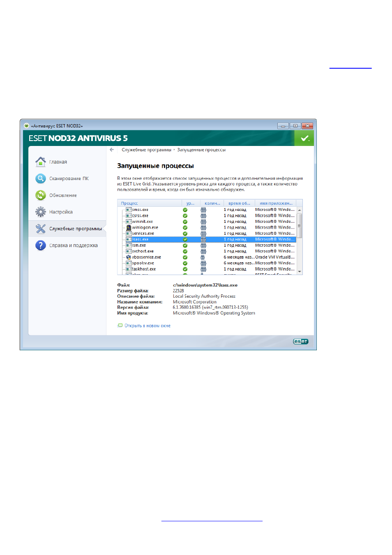This screenshot has height=555, width=392.
Task: Click the Обновление green refresh icon
Action: click(x=40, y=195)
